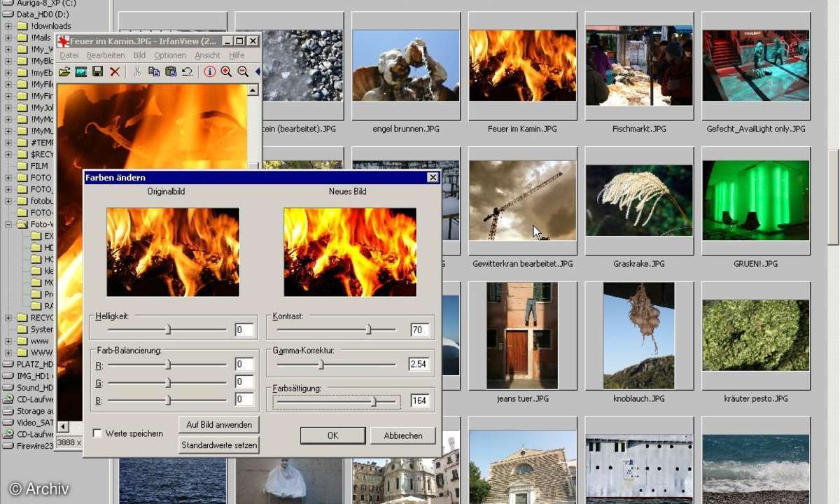This screenshot has height=504, width=840.
Task: Click the Storage drive icon in tree
Action: [8, 411]
